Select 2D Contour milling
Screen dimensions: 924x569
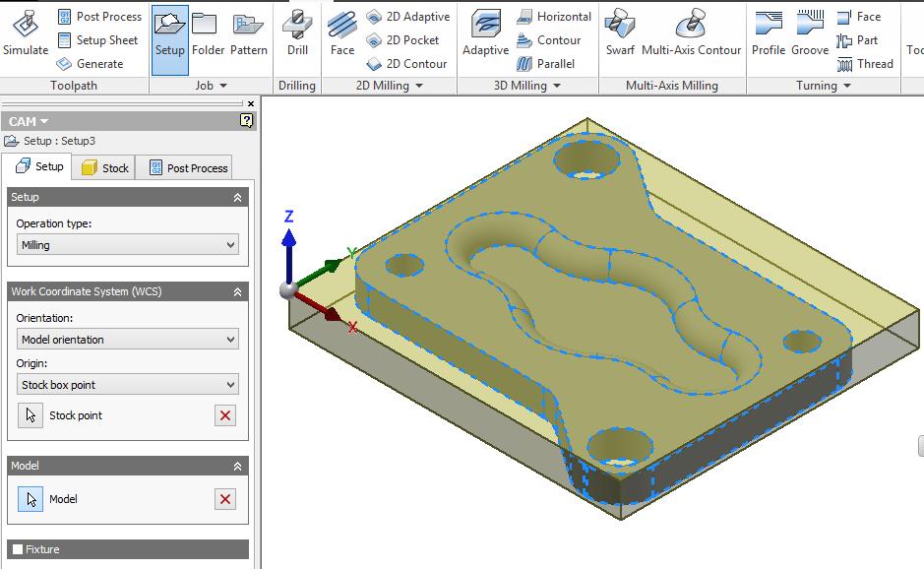406,64
